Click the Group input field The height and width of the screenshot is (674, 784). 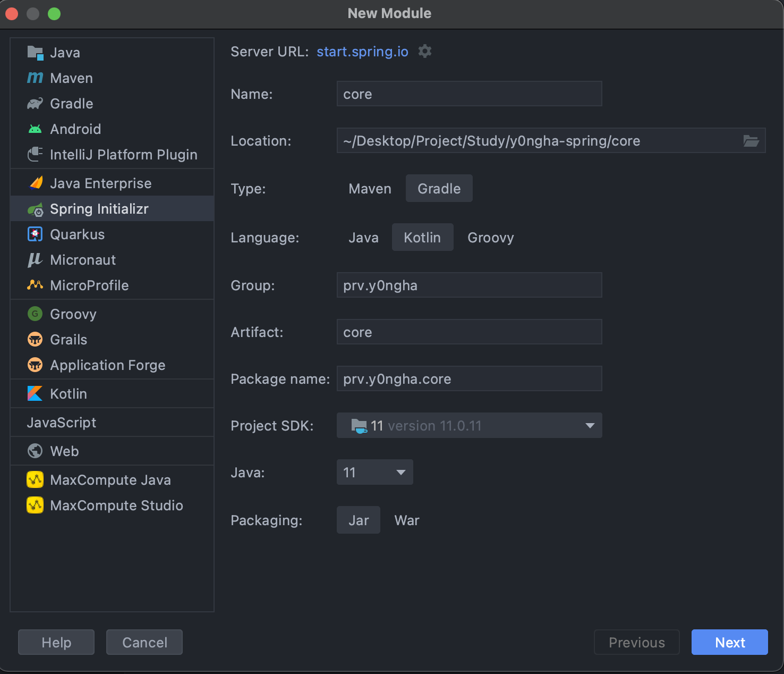470,285
